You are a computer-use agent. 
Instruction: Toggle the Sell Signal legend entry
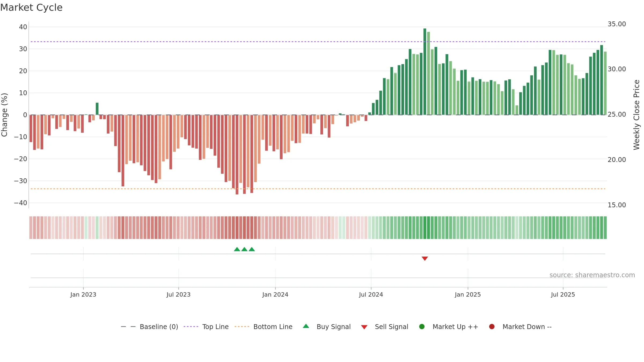point(385,327)
